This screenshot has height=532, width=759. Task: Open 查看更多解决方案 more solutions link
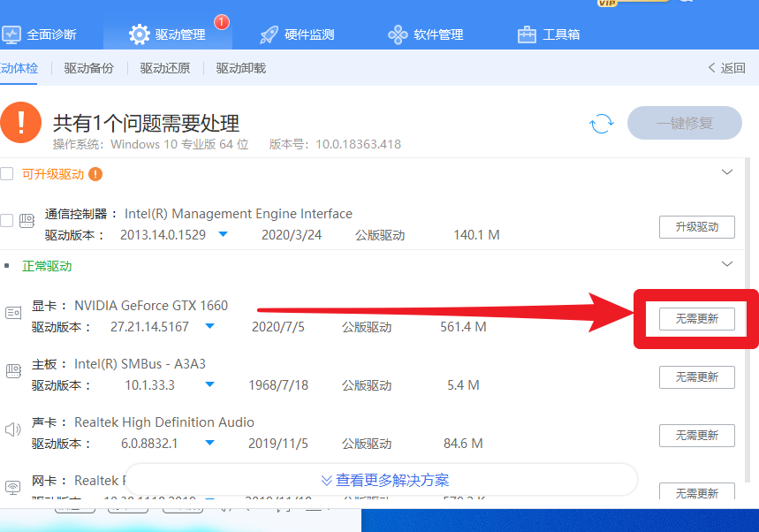point(385,480)
